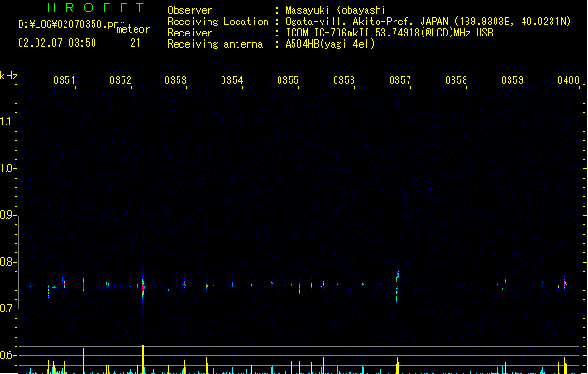The height and width of the screenshot is (374, 588).
Task: Click the 0354 time marker
Action: tap(232, 79)
